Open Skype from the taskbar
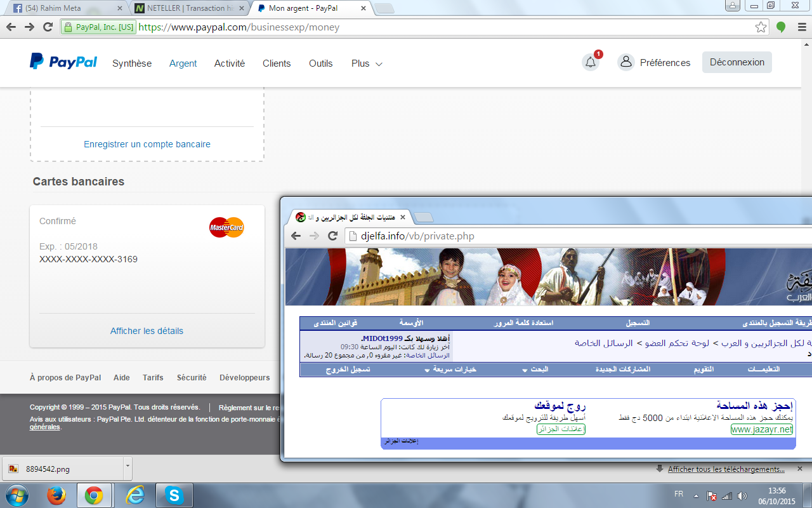The width and height of the screenshot is (812, 508). [x=173, y=495]
